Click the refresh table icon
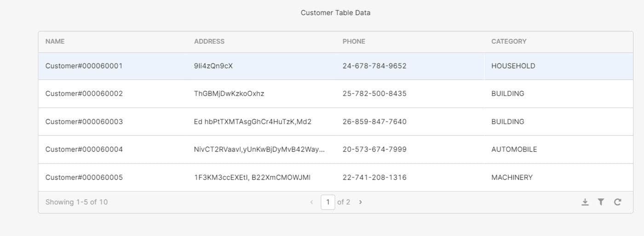The height and width of the screenshot is (236, 644). [618, 202]
